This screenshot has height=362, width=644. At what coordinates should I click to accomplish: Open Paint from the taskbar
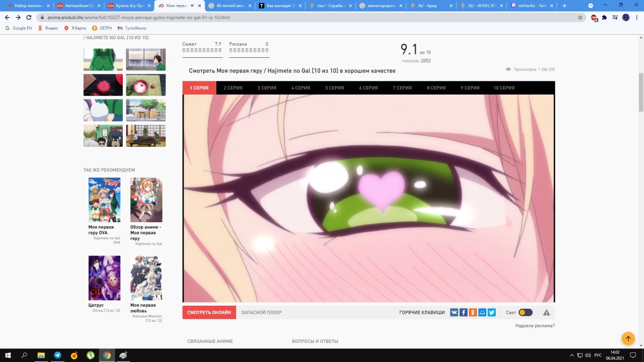coord(123,355)
